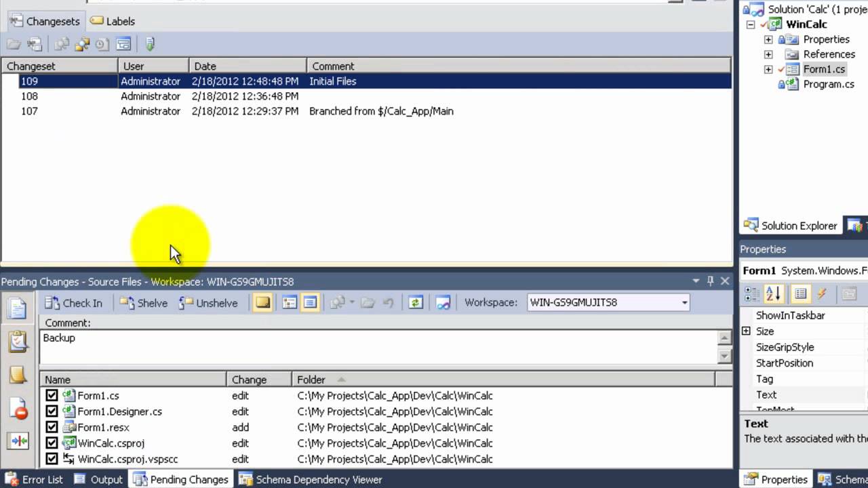Open the Policy Warnings icon in sidebar
Viewport: 868px width, 488px height.
click(18, 407)
